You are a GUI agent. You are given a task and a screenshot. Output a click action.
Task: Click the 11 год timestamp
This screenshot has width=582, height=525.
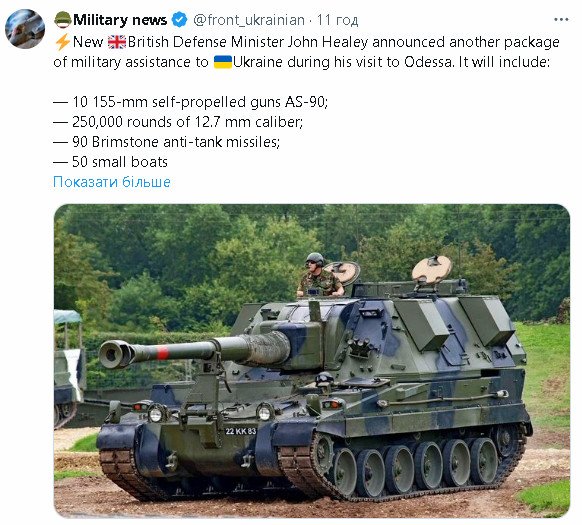click(x=337, y=20)
